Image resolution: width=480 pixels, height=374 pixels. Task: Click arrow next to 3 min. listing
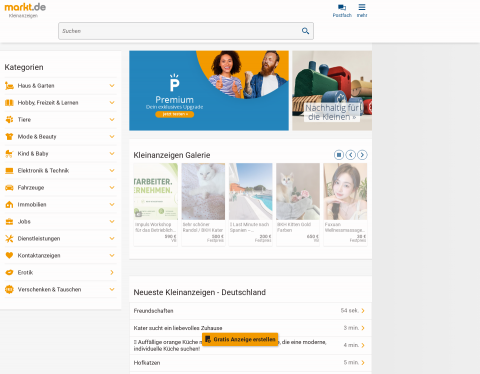coord(363,328)
